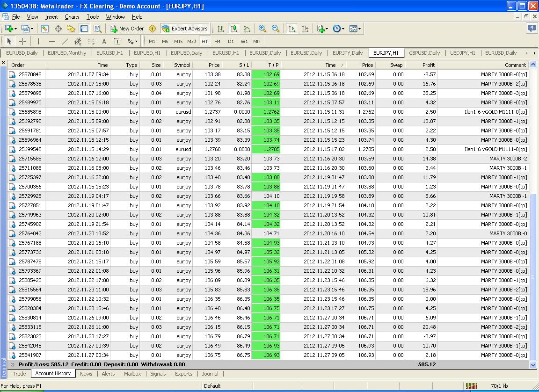Close the Terminal panel with x
The image size is (539, 392).
(x=3, y=63)
